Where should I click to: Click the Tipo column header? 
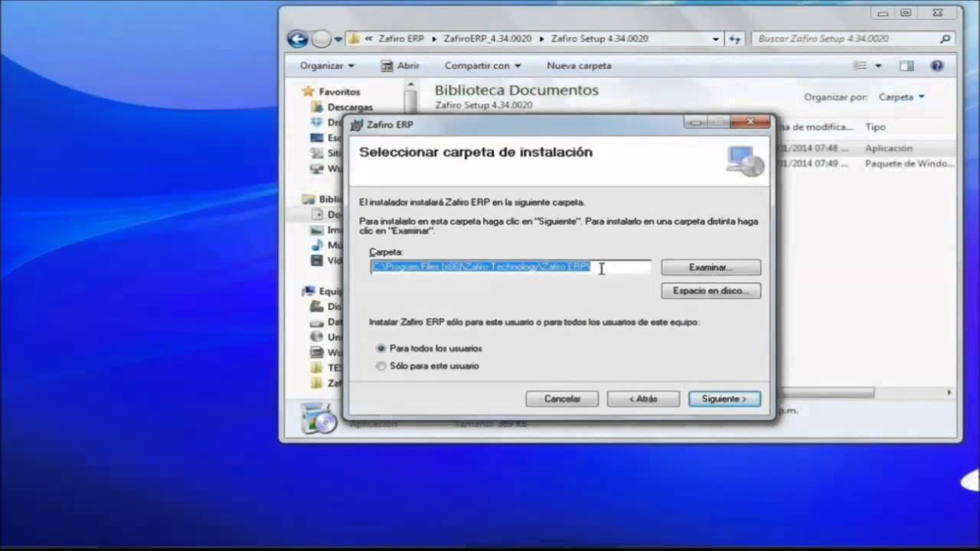875,127
